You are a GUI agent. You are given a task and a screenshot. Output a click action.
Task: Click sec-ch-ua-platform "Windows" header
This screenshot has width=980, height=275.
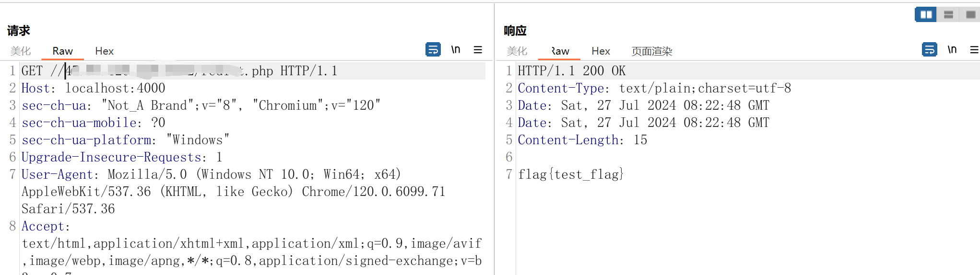coord(125,140)
